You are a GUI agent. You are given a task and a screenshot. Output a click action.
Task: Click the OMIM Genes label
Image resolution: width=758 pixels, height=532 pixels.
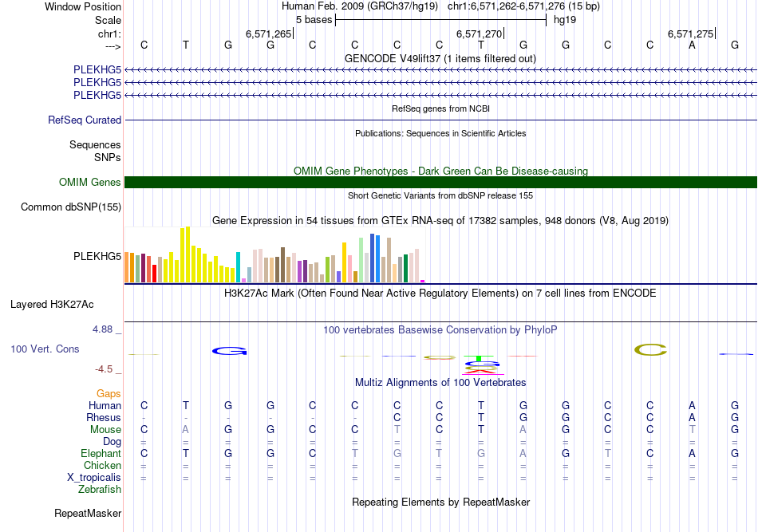pos(90,182)
